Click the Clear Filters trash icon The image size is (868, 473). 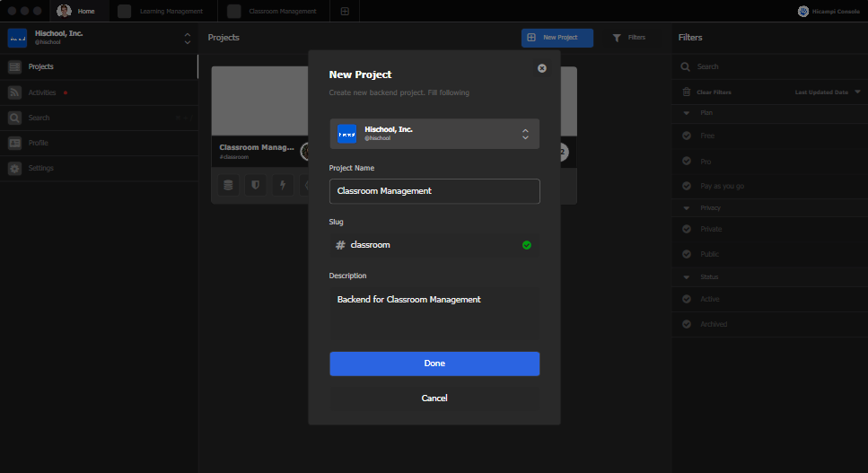687,92
